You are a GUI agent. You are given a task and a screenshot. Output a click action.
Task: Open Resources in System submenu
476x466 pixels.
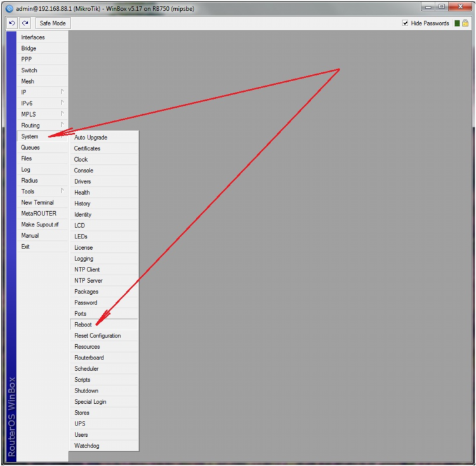[104, 347]
